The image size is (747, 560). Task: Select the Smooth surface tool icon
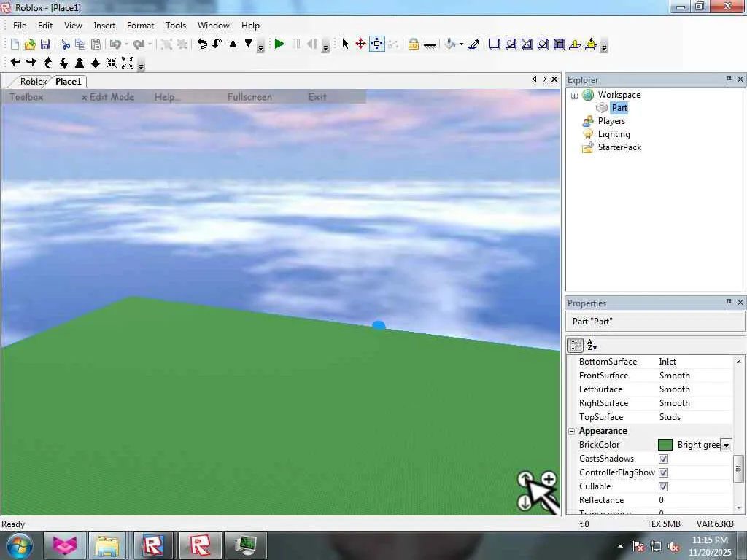(495, 44)
